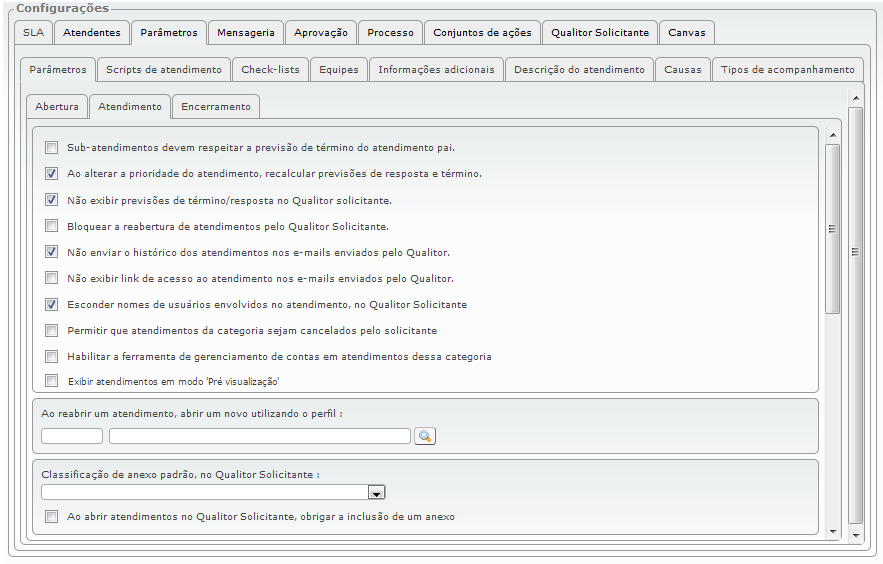The height and width of the screenshot is (564, 883).
Task: Open the Mensageria tab
Action: click(x=246, y=33)
